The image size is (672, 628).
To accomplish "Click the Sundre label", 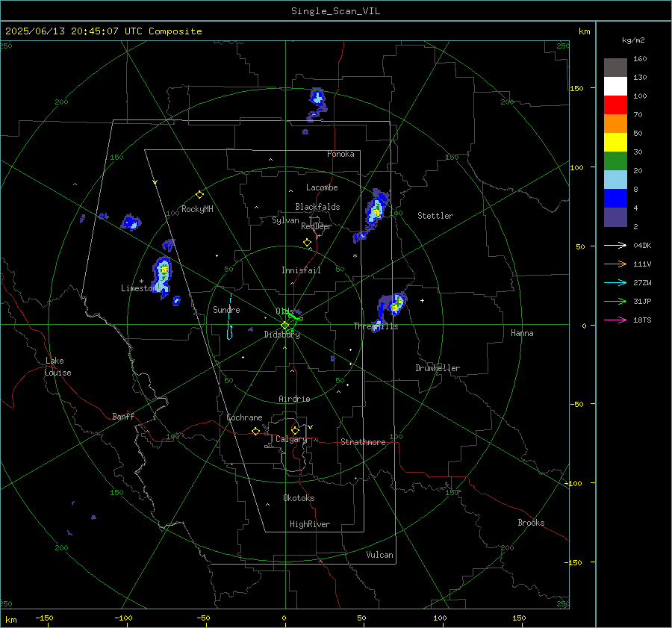I will pos(226,309).
